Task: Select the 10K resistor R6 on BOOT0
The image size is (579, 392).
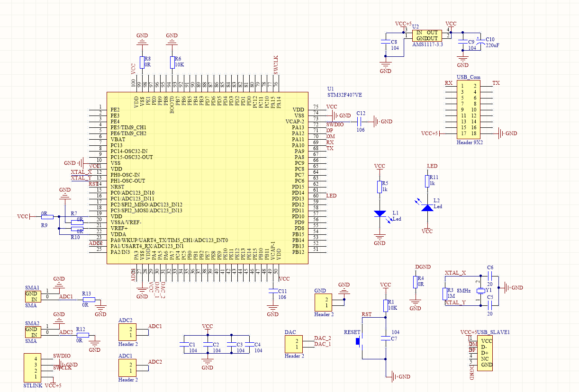Action: pos(172,62)
